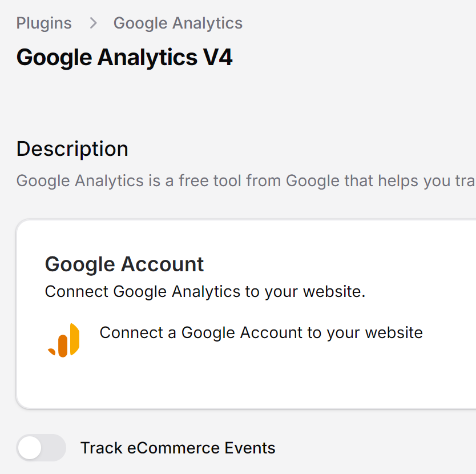Click the gray description paragraph about Google Analytics
476x474 pixels.
(245, 181)
